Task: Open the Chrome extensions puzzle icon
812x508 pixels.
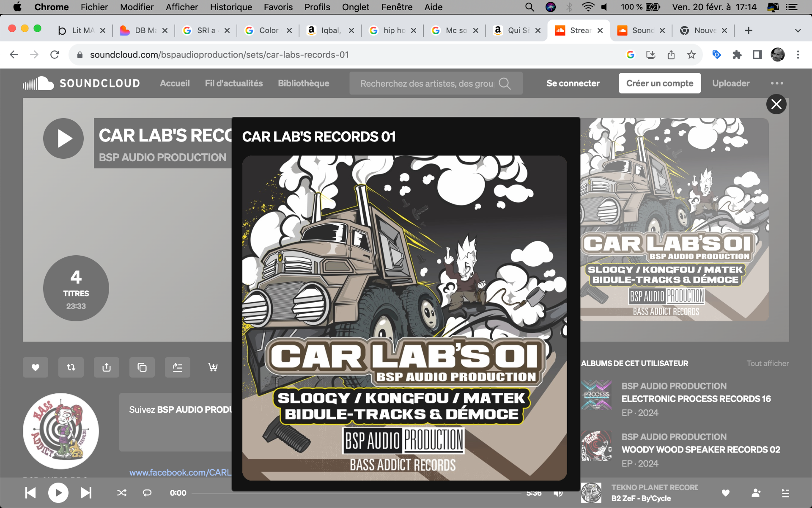Action: (x=737, y=55)
